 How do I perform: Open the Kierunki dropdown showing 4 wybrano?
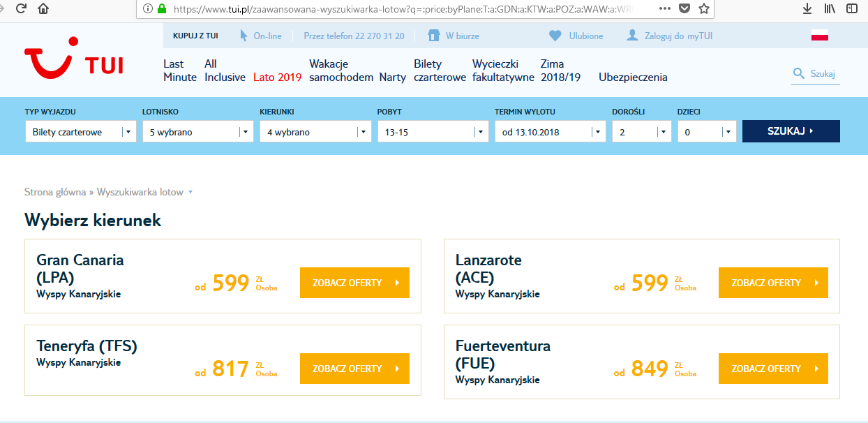click(x=315, y=132)
